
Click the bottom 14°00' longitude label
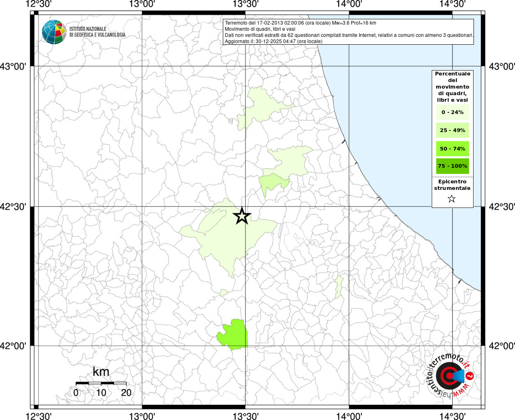[349, 416]
